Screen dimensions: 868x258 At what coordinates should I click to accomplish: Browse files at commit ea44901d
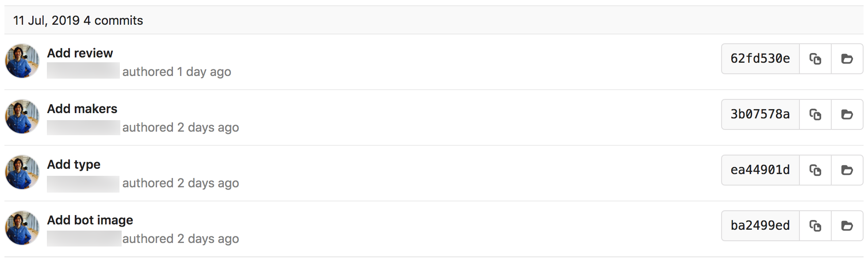point(847,170)
